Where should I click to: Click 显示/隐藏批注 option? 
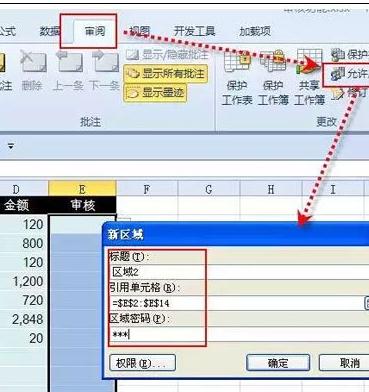(167, 55)
